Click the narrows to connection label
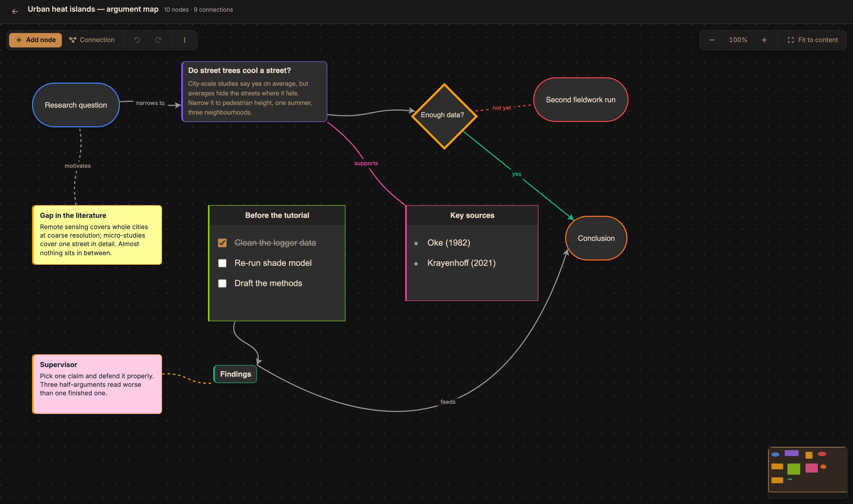853x504 pixels. 150,103
